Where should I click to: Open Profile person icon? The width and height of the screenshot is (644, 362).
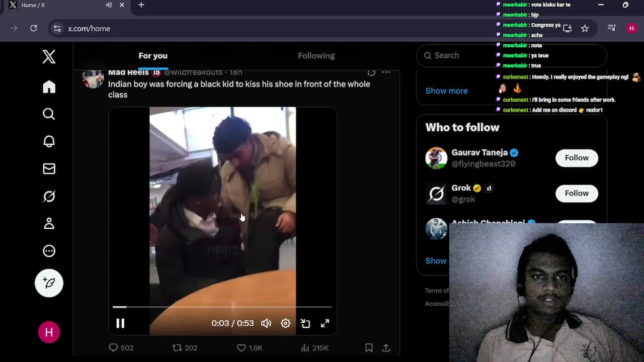click(49, 223)
